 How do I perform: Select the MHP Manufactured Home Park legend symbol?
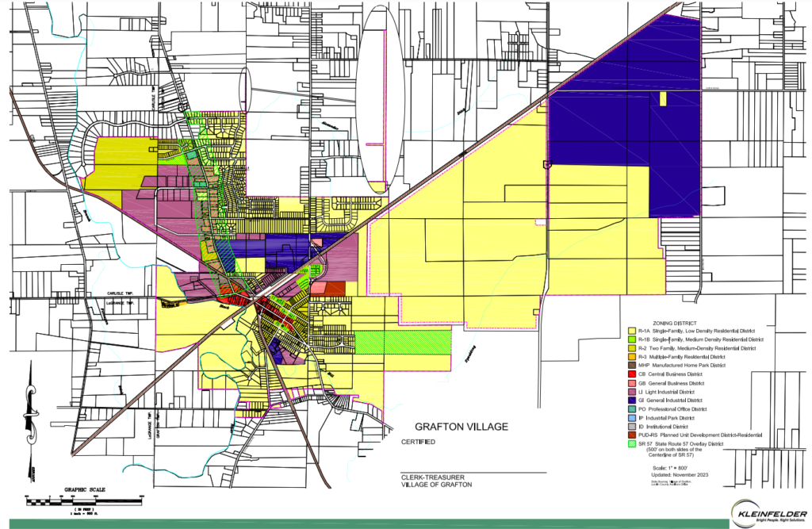(631, 365)
